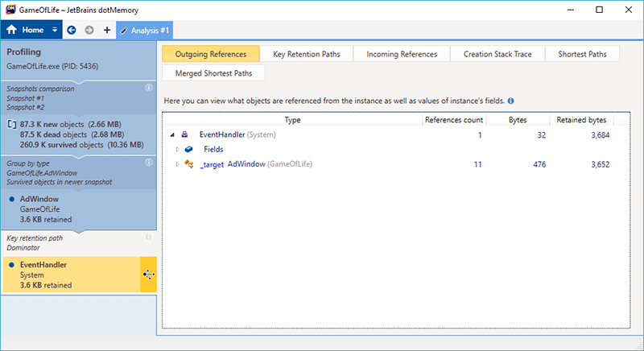Click info icon in Snapshots comparison section
The width and height of the screenshot is (644, 351).
149,88
